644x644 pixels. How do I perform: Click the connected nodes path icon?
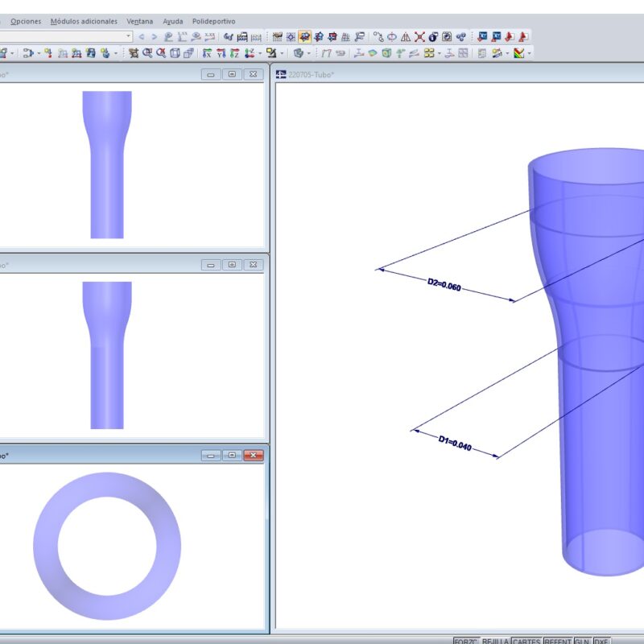pyautogui.click(x=378, y=37)
